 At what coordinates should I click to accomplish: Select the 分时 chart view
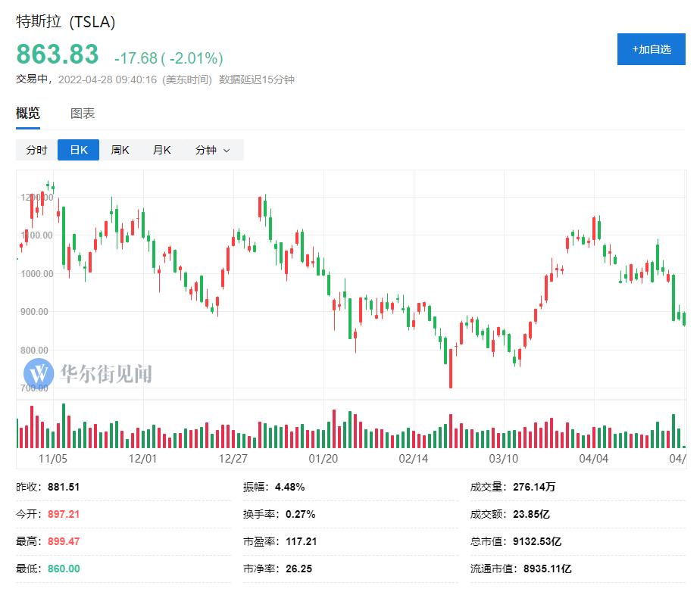click(x=36, y=150)
